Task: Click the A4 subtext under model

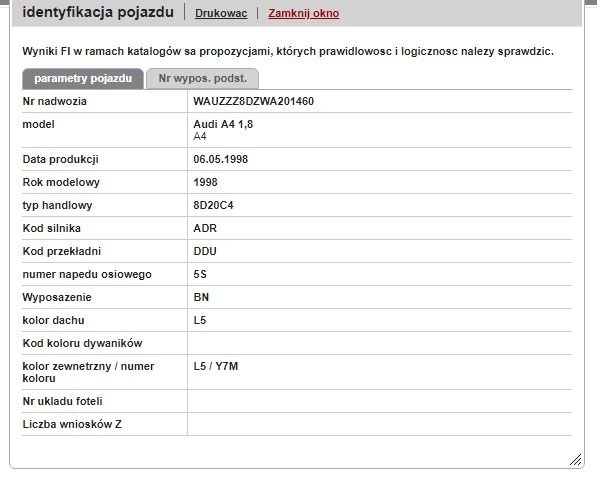Action: pos(200,136)
